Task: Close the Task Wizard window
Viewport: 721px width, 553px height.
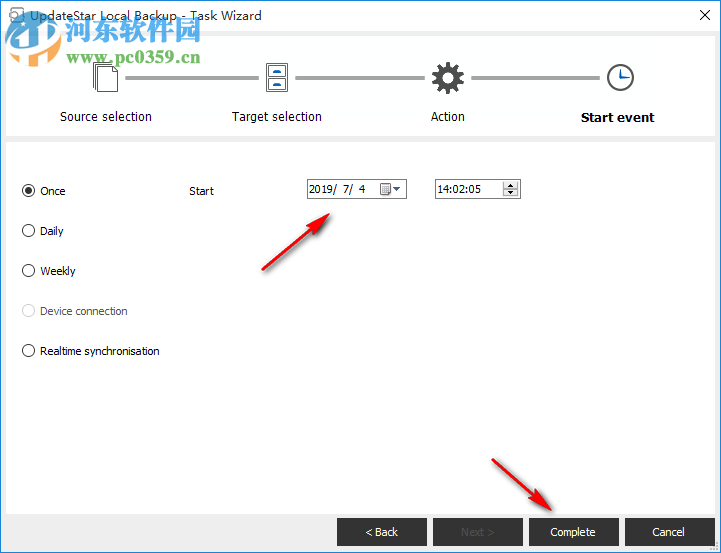Action: pyautogui.click(x=704, y=15)
